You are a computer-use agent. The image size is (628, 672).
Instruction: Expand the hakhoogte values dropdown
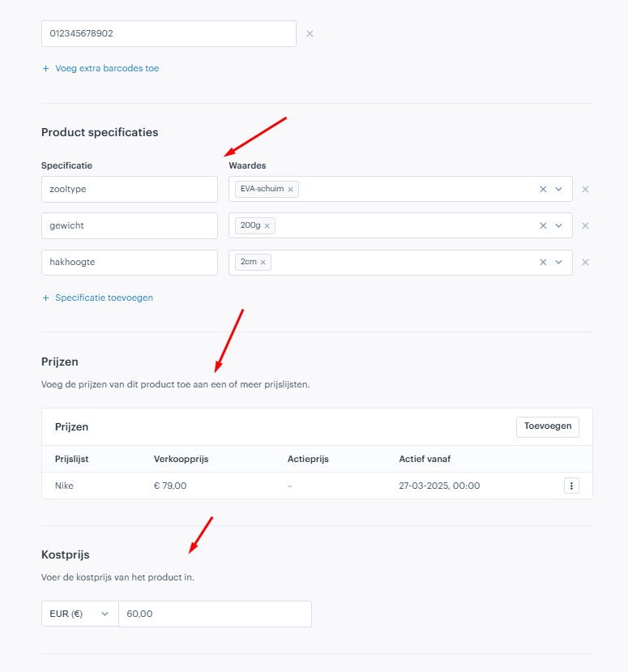pyautogui.click(x=558, y=262)
